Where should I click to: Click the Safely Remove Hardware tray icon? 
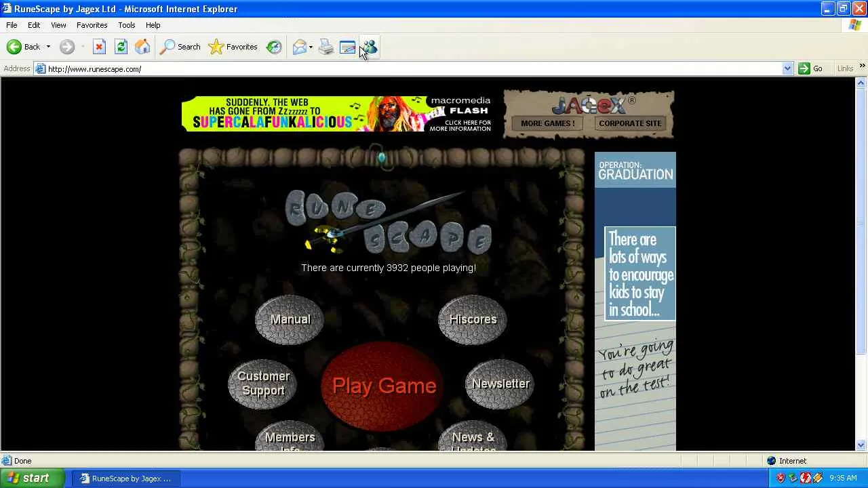coord(793,479)
